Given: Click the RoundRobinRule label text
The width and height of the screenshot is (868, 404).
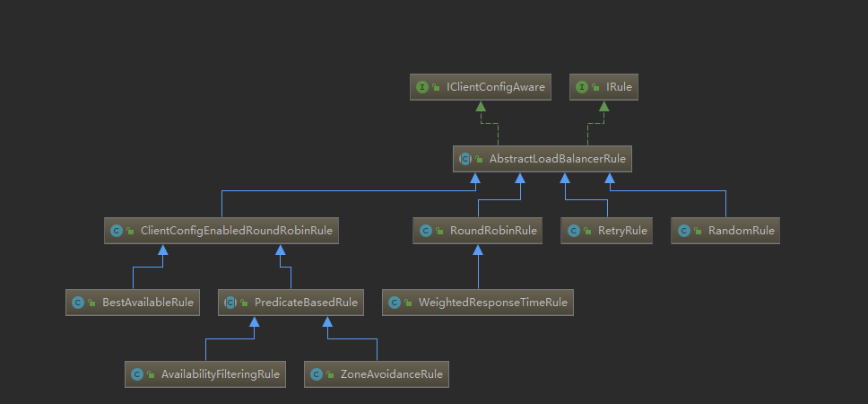Looking at the screenshot, I should click(x=493, y=231).
